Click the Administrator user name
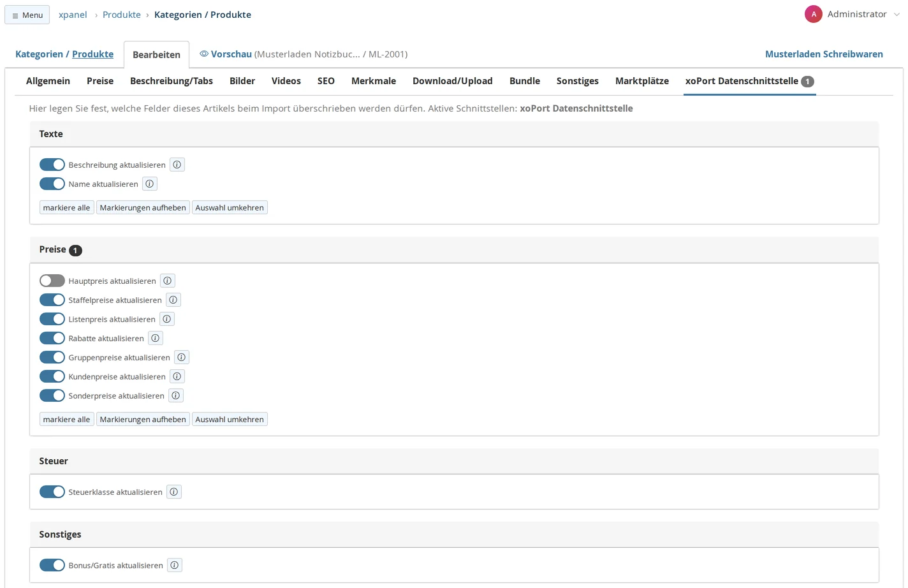Image resolution: width=908 pixels, height=588 pixels. (x=857, y=14)
